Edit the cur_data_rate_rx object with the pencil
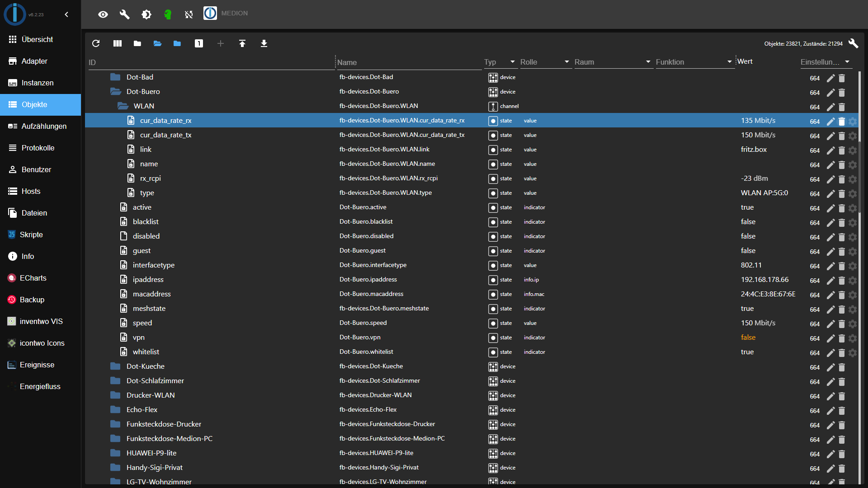The height and width of the screenshot is (488, 868). 831,121
